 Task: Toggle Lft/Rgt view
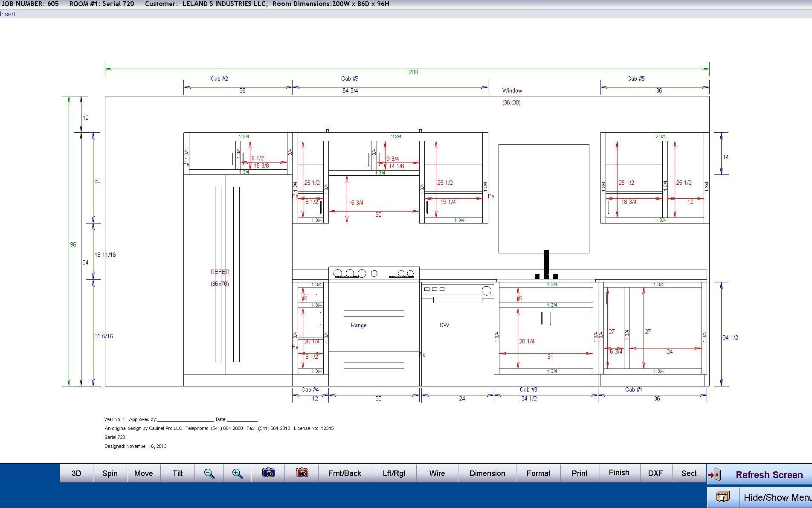[394, 473]
